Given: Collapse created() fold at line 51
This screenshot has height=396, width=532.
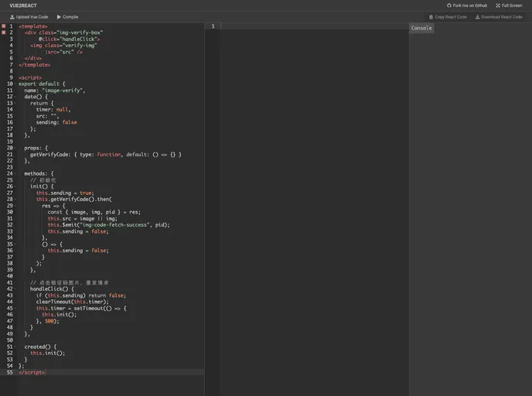Looking at the screenshot, I should pyautogui.click(x=15, y=346).
